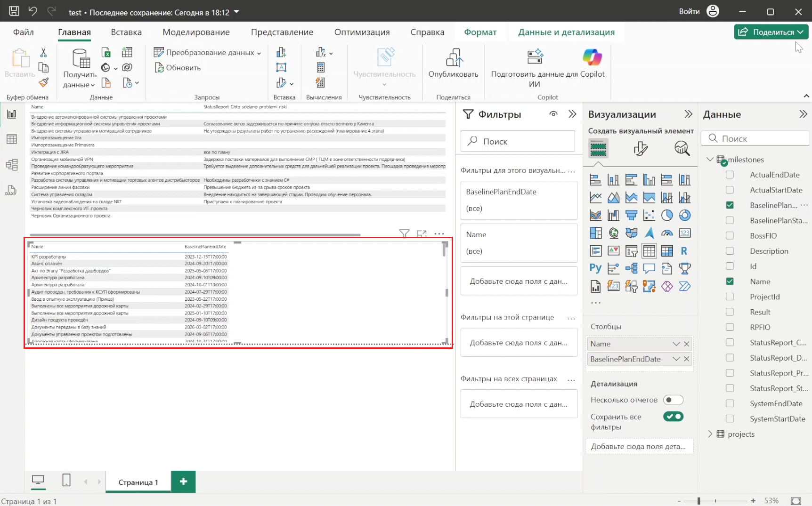Select the decomposition tree visual
812x506 pixels.
[631, 268]
